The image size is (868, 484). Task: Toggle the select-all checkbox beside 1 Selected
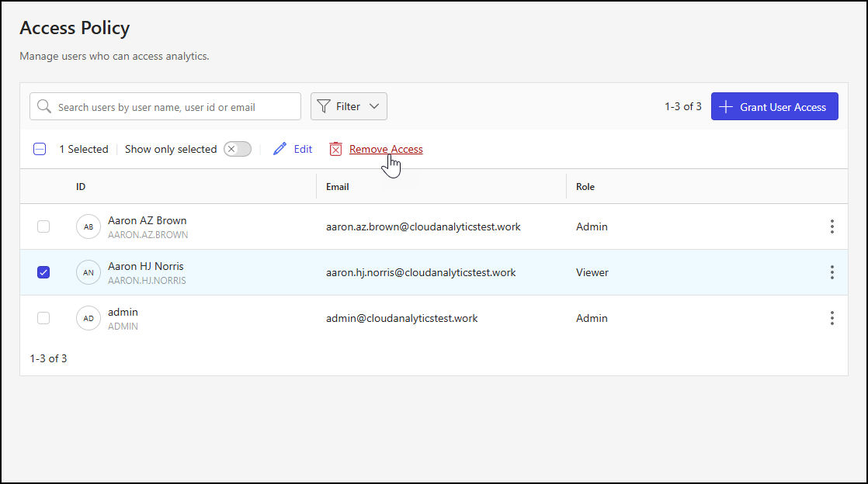click(x=40, y=149)
